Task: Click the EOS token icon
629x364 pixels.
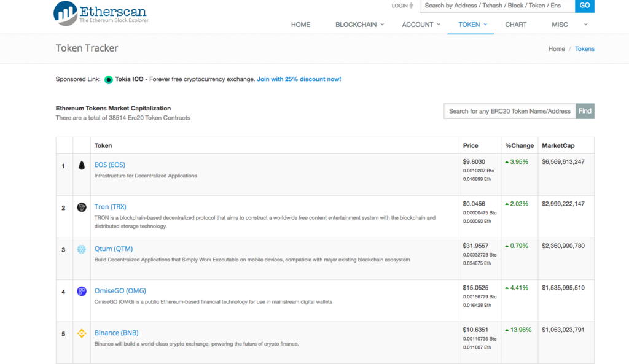Action: point(82,165)
